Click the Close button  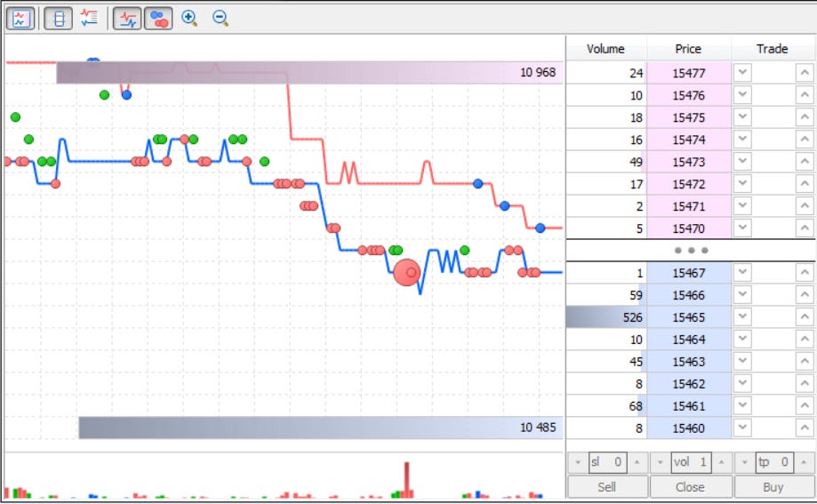tap(691, 487)
